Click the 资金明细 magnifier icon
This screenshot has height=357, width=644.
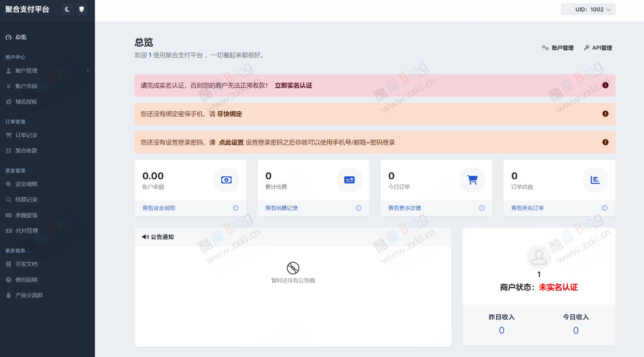click(x=9, y=184)
